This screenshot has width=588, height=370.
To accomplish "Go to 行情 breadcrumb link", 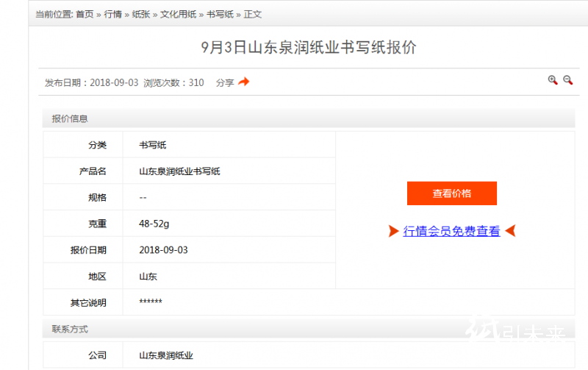I will pos(113,14).
